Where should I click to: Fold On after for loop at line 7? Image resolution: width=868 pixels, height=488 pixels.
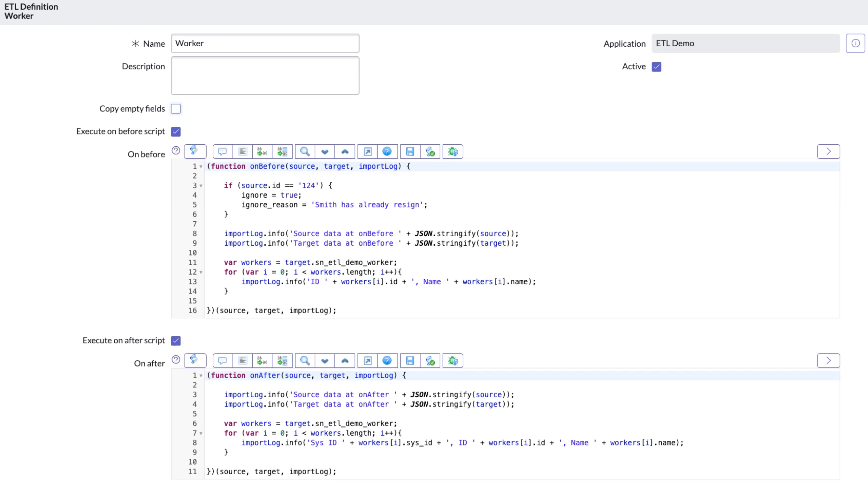pos(201,433)
